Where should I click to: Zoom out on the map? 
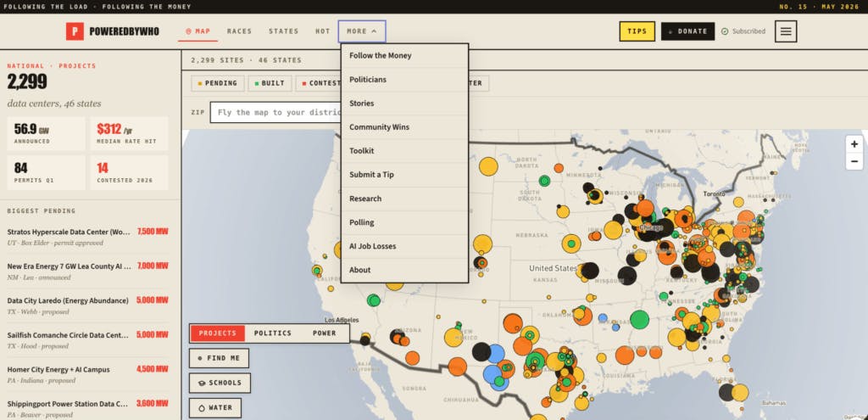tap(854, 162)
